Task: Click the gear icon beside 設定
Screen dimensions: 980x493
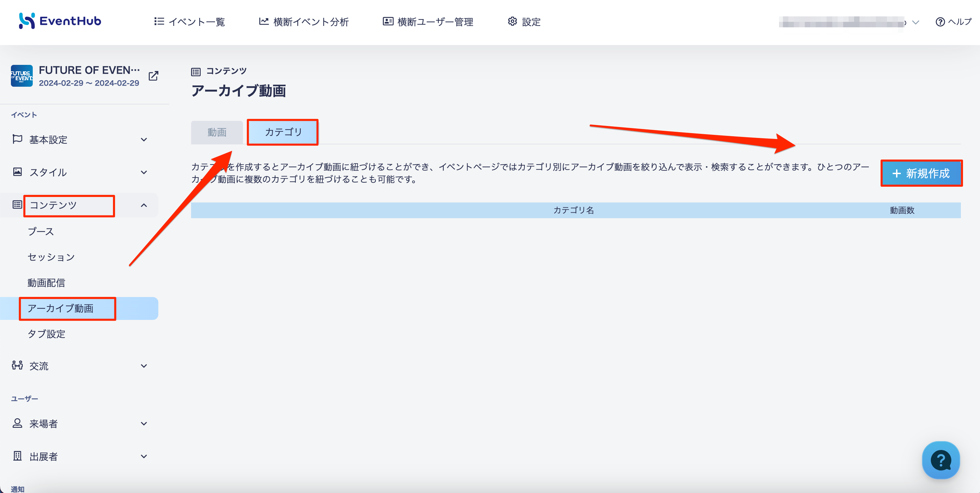Action: click(x=512, y=21)
